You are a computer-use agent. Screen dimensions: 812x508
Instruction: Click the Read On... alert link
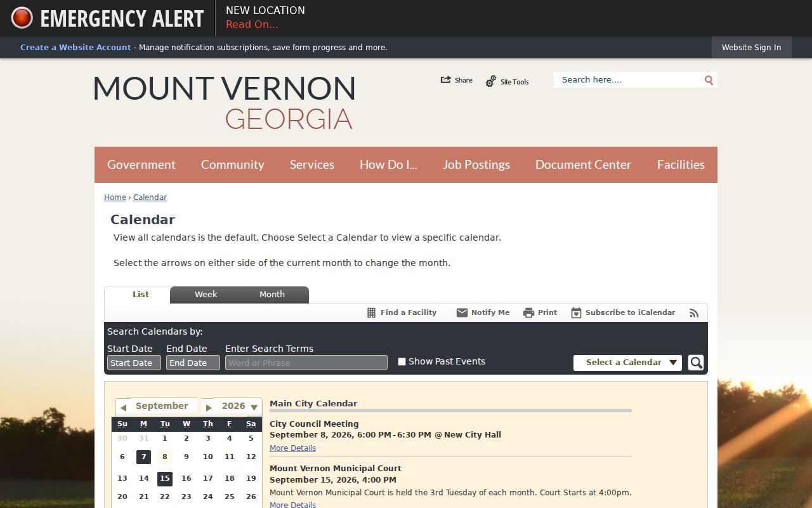click(252, 25)
